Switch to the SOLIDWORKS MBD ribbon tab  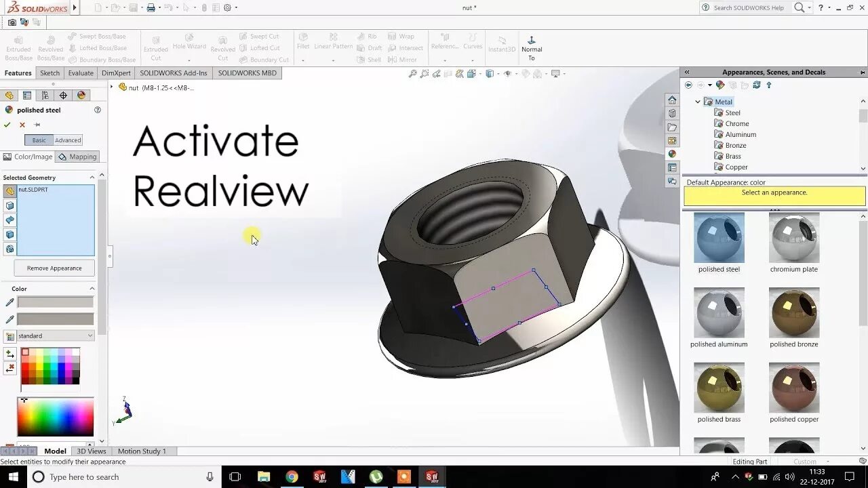tap(247, 73)
